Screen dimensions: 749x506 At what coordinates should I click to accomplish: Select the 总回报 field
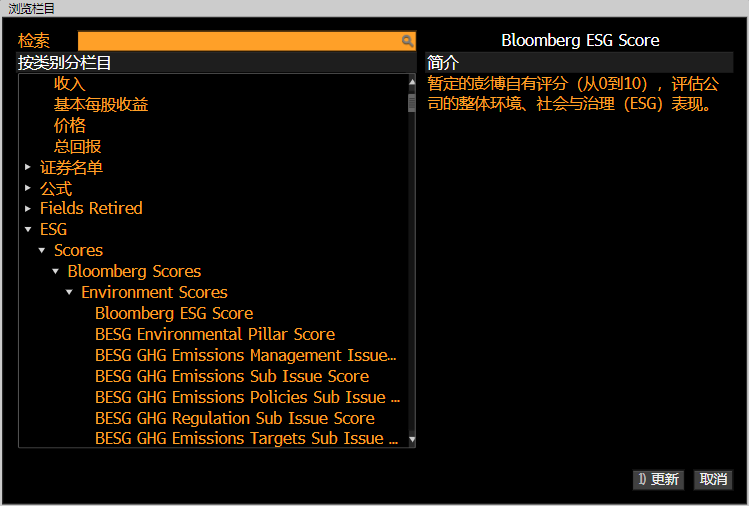(x=77, y=147)
